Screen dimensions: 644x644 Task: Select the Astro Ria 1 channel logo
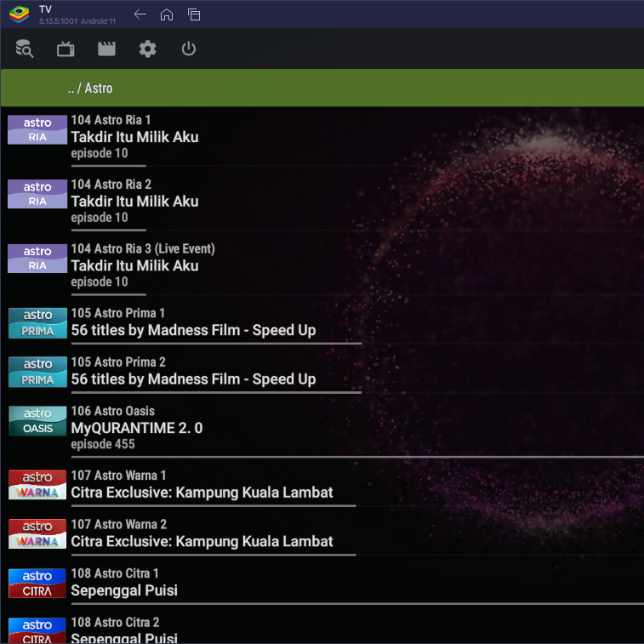pyautogui.click(x=37, y=129)
